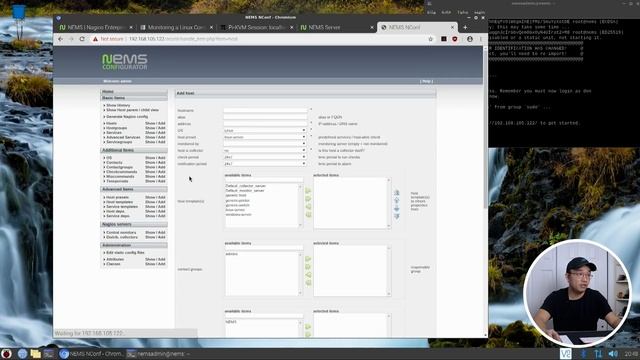Viewport: 640px width, 360px height.
Task: Switch to the PiKVM Session tab
Action: (256, 27)
